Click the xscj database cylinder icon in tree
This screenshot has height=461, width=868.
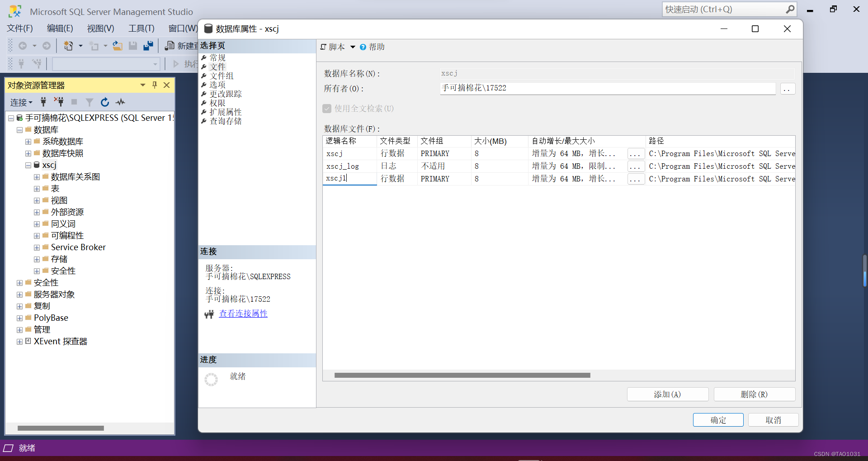coord(37,165)
